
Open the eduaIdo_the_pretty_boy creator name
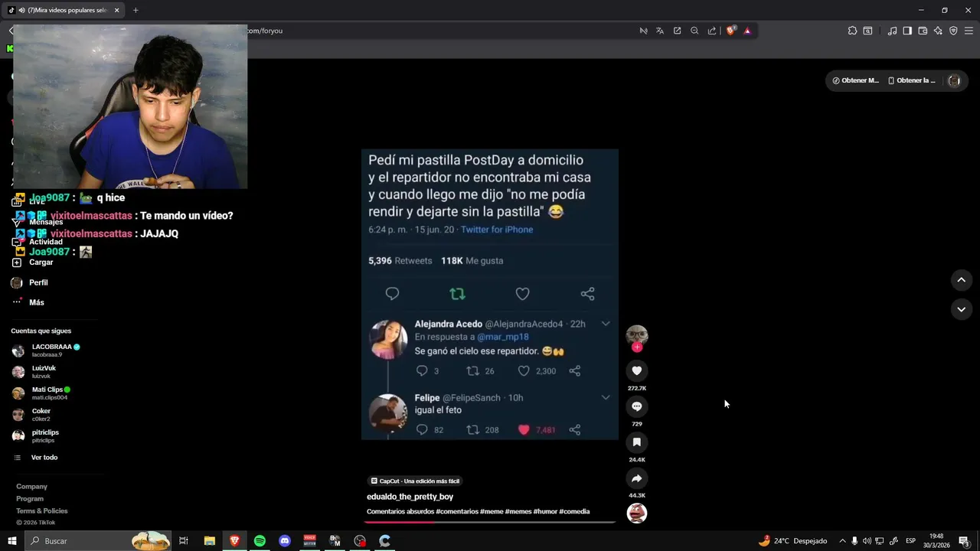[x=410, y=497]
